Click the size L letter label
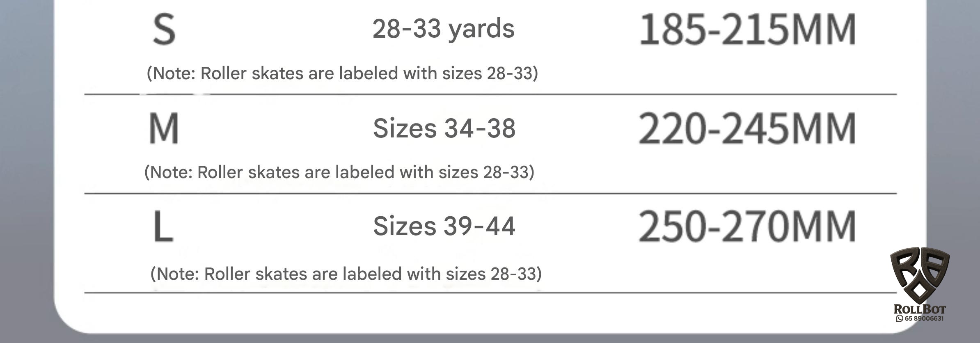980x343 pixels. tap(163, 226)
